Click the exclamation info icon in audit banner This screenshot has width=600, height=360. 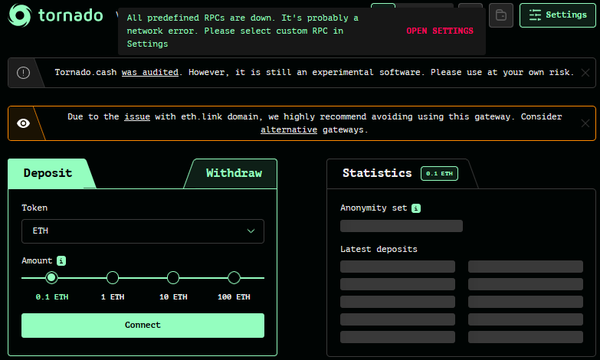coord(23,73)
